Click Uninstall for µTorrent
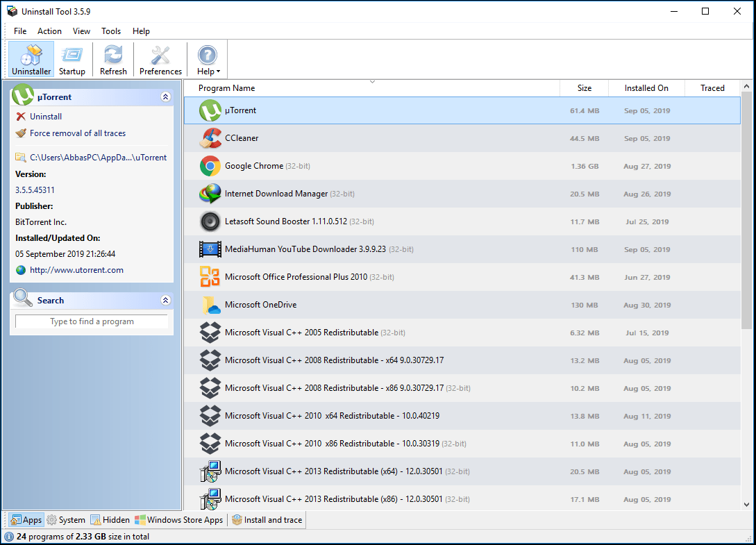 (46, 117)
